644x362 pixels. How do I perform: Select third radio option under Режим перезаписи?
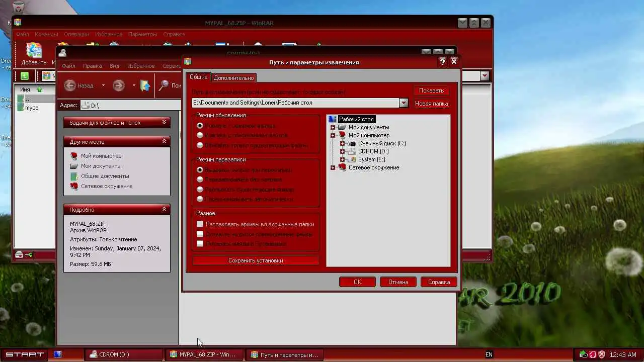click(x=200, y=190)
